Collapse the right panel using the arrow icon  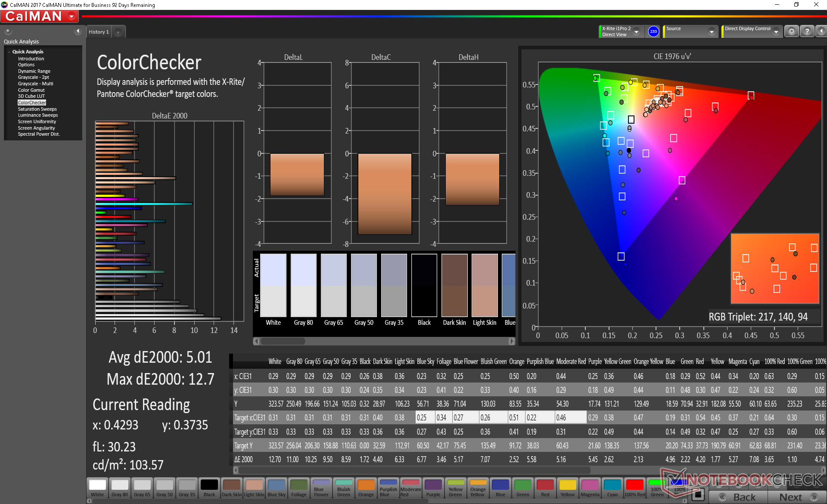click(821, 31)
